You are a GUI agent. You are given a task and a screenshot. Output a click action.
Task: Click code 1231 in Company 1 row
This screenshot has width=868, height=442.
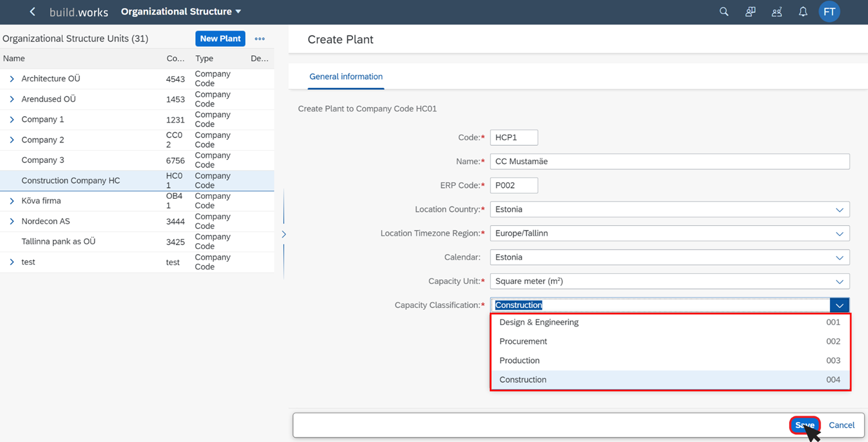175,119
